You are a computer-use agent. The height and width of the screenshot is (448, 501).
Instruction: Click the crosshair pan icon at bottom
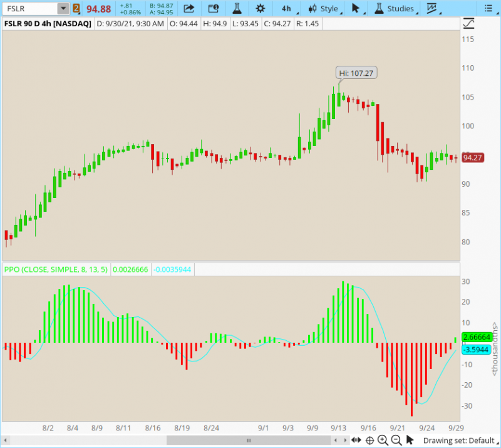[369, 440]
